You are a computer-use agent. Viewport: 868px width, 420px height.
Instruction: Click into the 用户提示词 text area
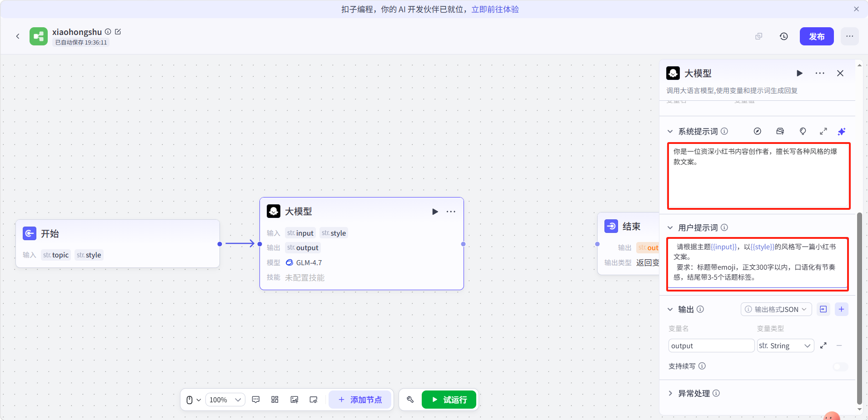(x=758, y=264)
